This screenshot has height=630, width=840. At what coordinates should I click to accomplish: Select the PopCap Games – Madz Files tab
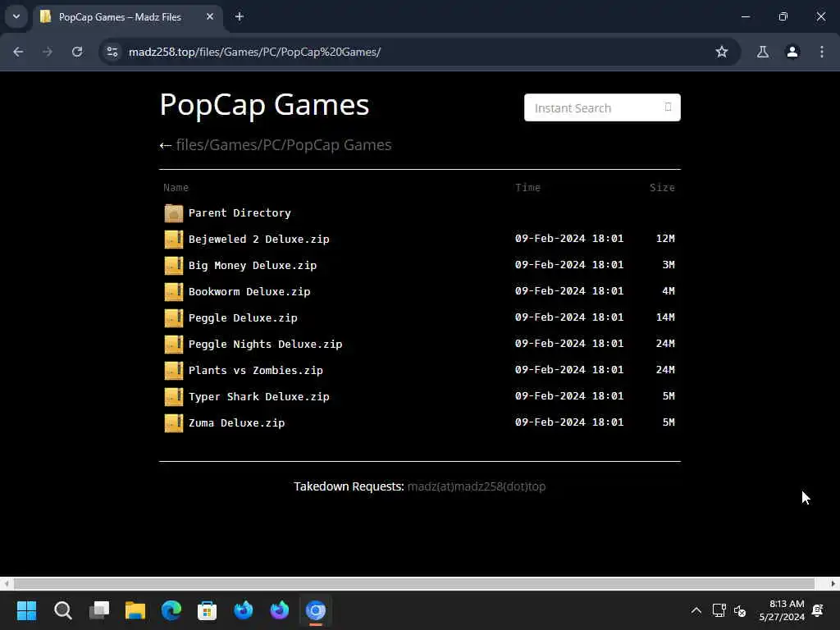127,17
